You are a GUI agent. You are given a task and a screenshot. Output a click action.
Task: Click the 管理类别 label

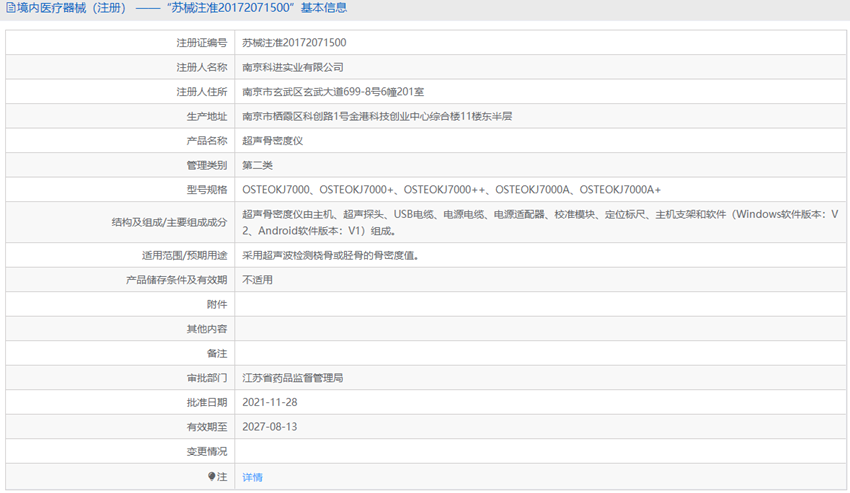207,165
